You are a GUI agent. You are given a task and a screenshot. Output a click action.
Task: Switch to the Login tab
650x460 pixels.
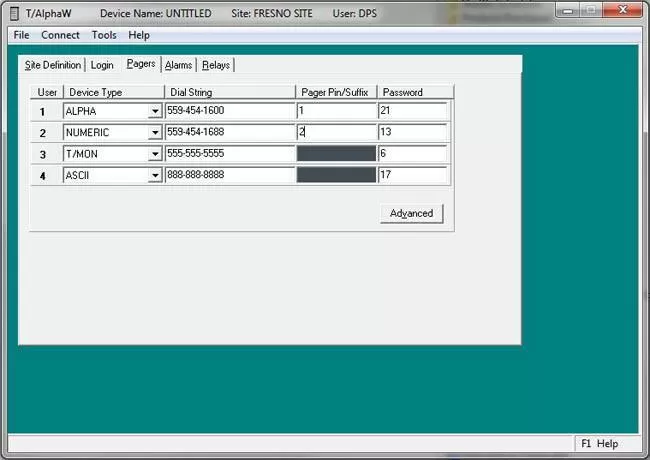click(x=102, y=65)
